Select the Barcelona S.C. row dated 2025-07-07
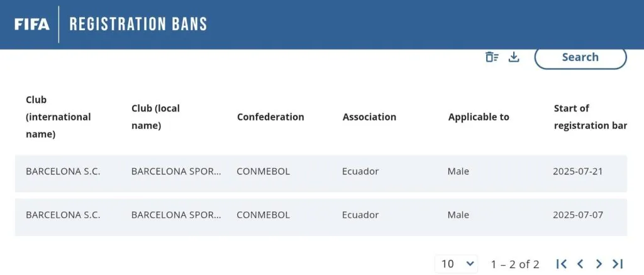 [63, 215]
